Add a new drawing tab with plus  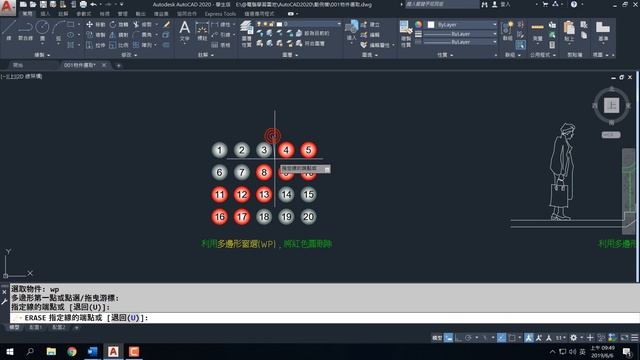coord(118,65)
